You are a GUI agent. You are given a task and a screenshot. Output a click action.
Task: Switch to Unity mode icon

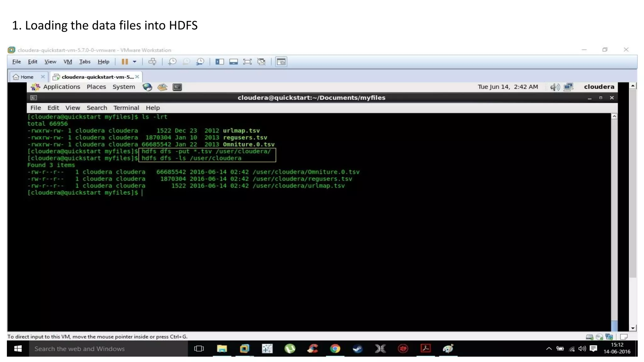(x=261, y=62)
